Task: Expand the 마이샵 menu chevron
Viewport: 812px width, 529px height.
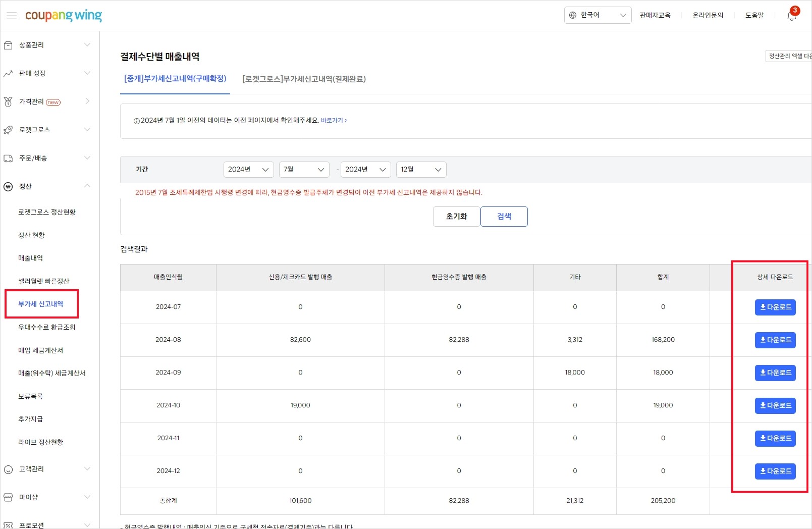Action: coord(87,497)
